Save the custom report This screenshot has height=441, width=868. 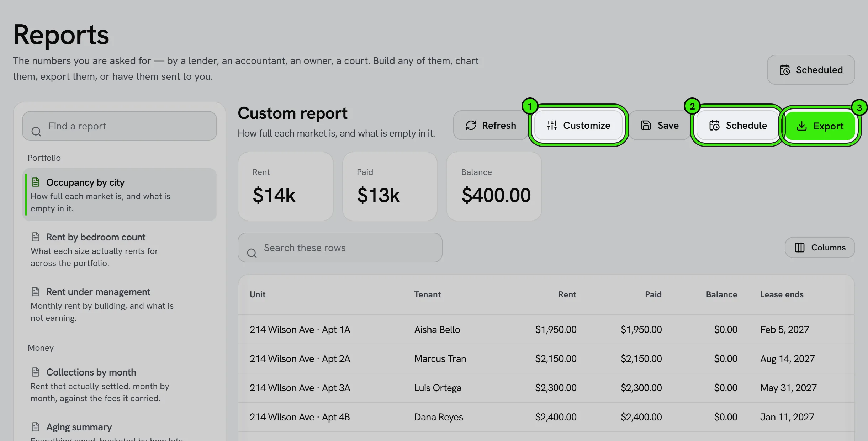coord(660,125)
